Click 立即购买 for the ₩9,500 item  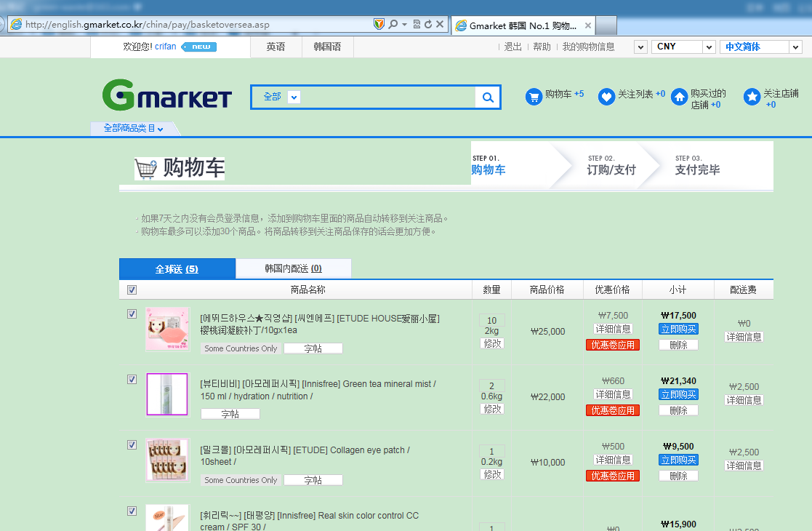pos(678,460)
